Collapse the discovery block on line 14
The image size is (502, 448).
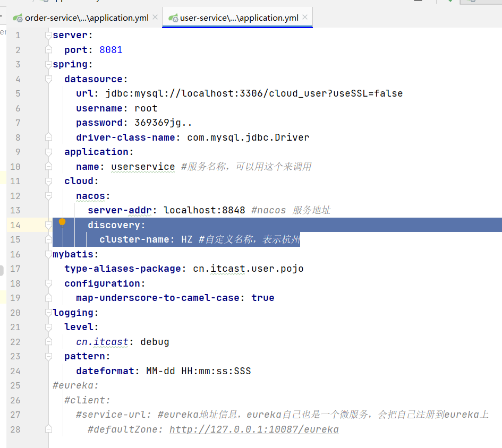48,225
